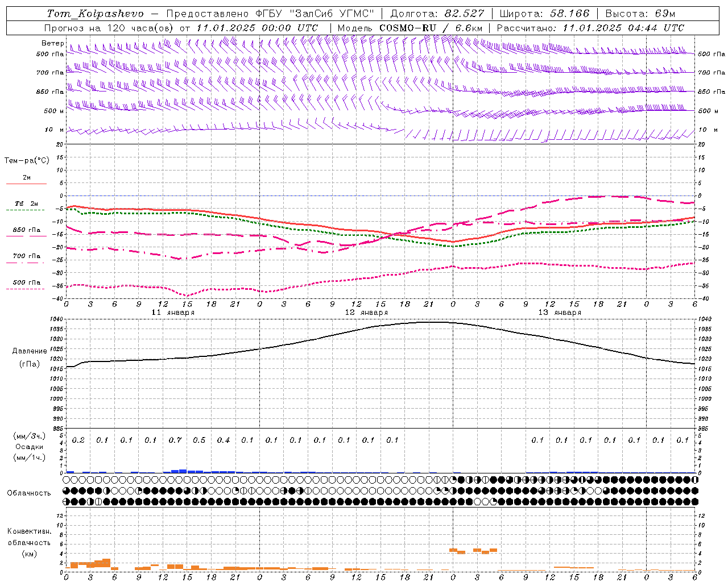Click the longitude value Долгота: 82.527
The width and height of the screenshot is (728, 582).
437,14
